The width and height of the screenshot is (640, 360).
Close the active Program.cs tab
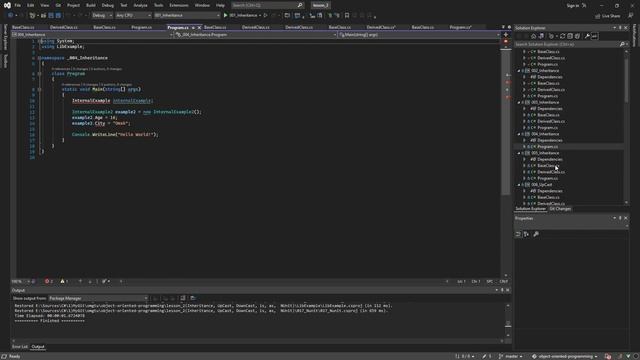(x=199, y=27)
